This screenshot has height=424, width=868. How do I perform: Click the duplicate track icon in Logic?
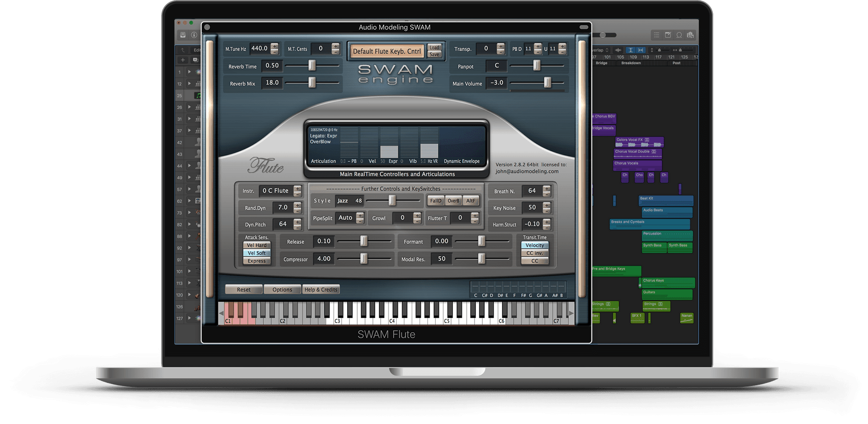[x=195, y=60]
